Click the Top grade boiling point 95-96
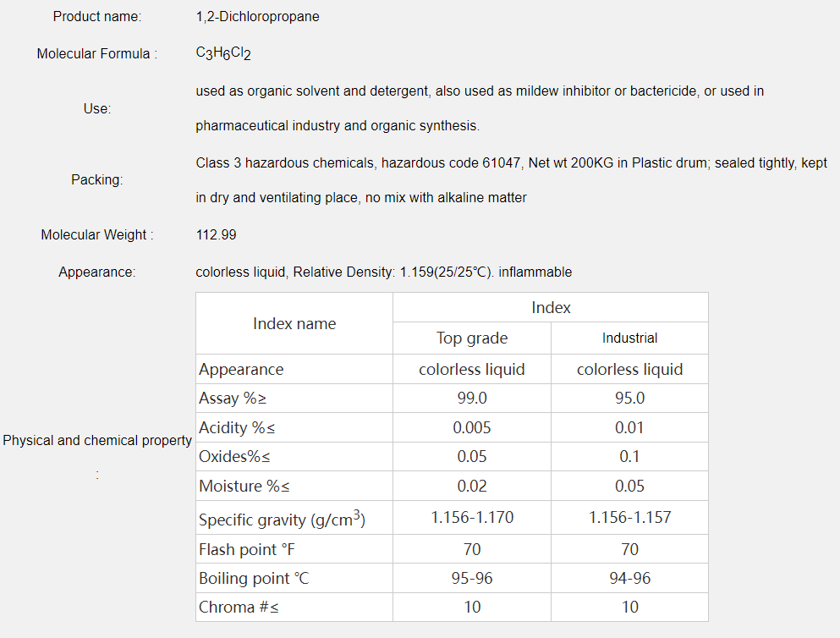840x638 pixels. (472, 579)
